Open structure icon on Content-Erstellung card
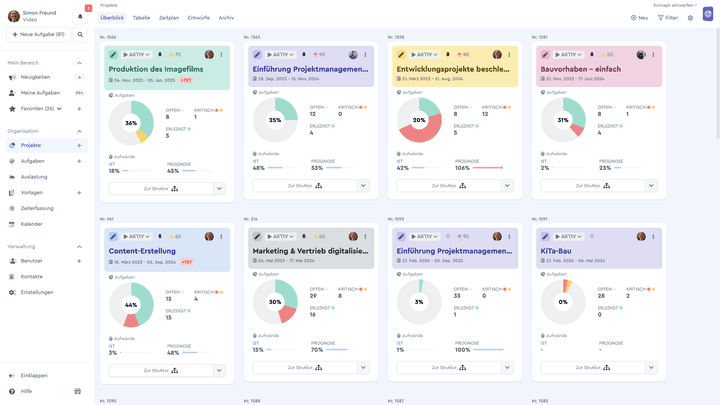The image size is (720, 405). pos(174,371)
